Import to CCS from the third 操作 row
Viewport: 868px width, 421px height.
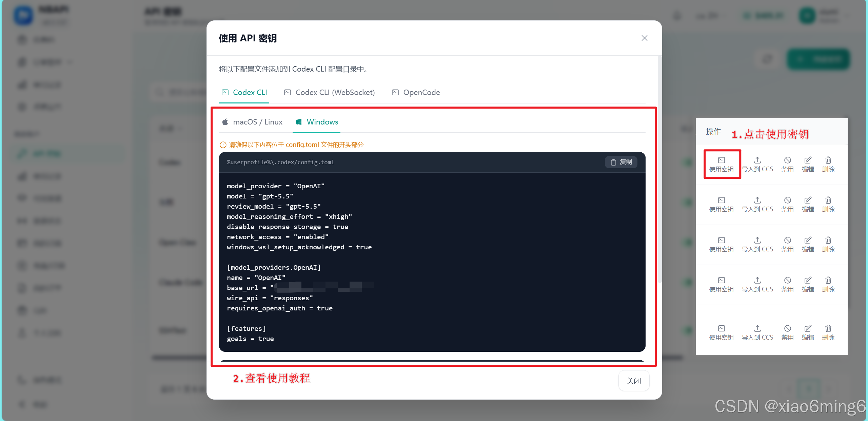pyautogui.click(x=757, y=245)
